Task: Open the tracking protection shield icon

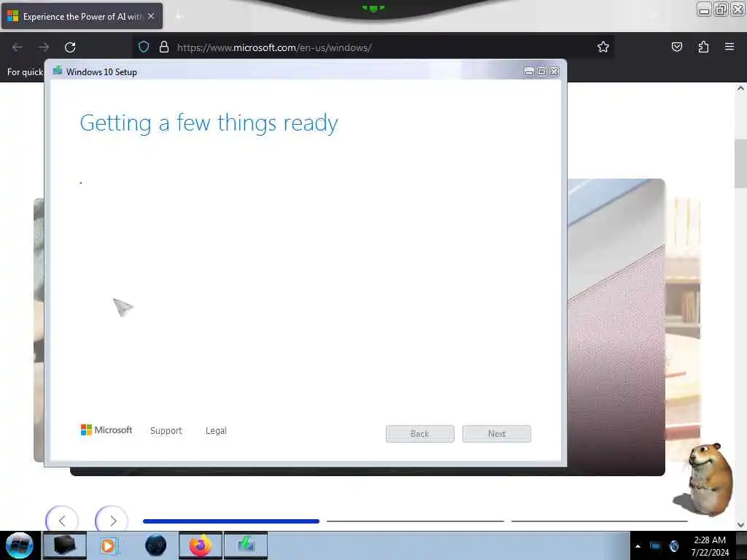Action: click(x=144, y=47)
